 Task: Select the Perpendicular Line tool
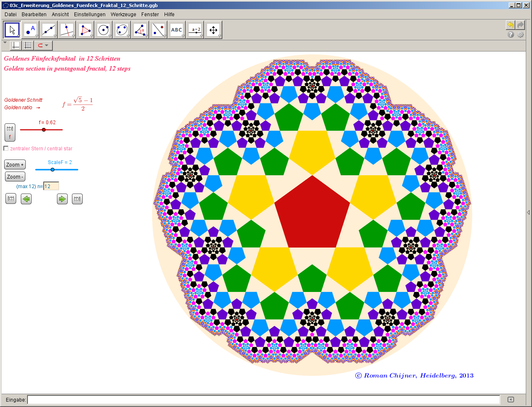[x=67, y=30]
